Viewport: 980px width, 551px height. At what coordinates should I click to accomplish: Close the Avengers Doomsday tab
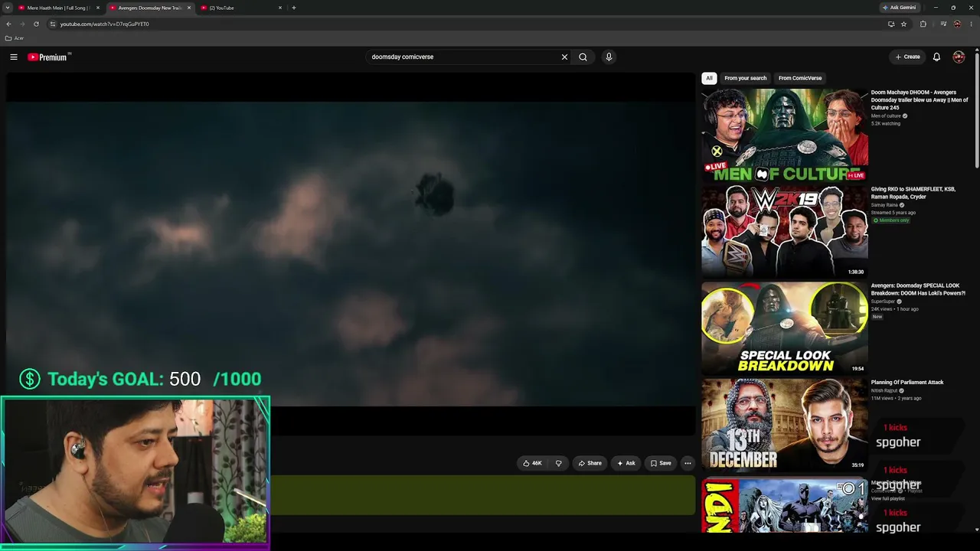[x=189, y=8]
